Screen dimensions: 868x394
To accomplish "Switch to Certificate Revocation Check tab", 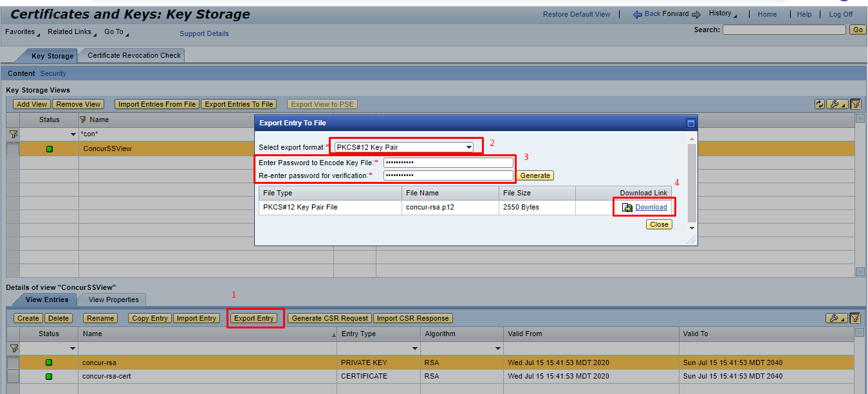I will (x=134, y=55).
